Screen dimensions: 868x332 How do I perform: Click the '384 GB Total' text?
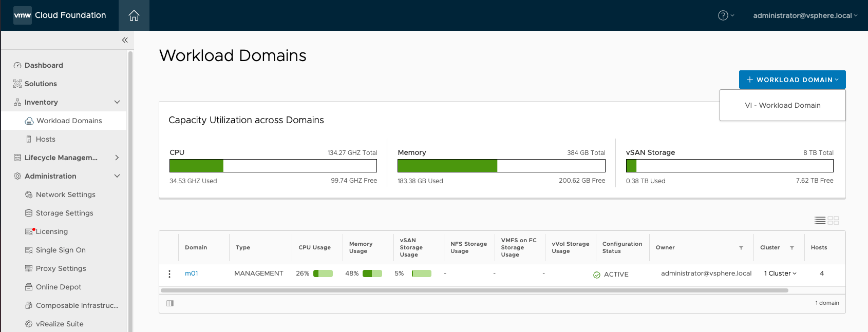(x=586, y=153)
